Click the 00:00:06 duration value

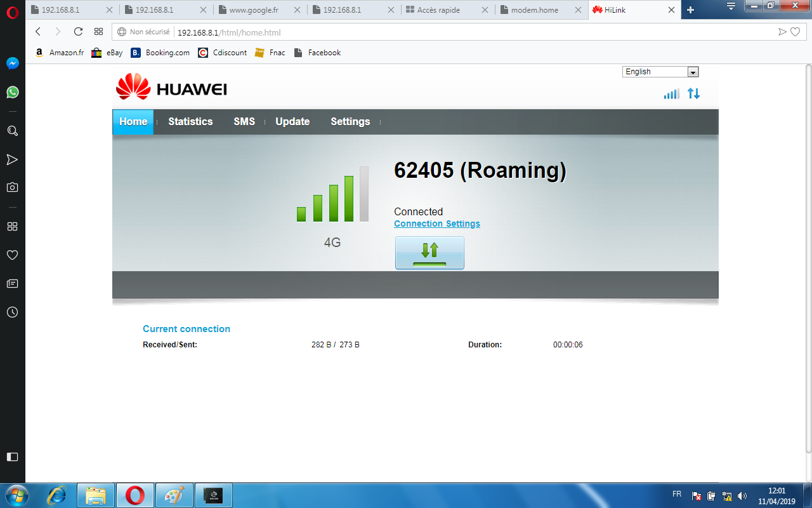(x=568, y=345)
